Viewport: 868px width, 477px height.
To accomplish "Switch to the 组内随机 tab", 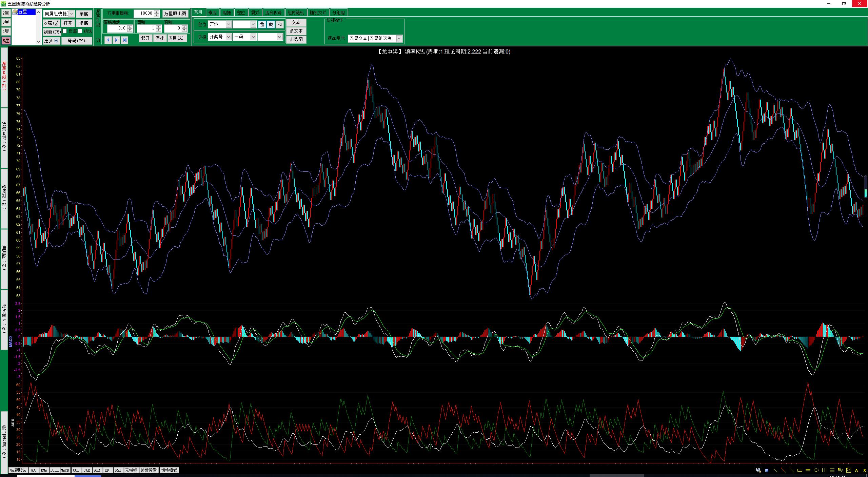I will 296,13.
